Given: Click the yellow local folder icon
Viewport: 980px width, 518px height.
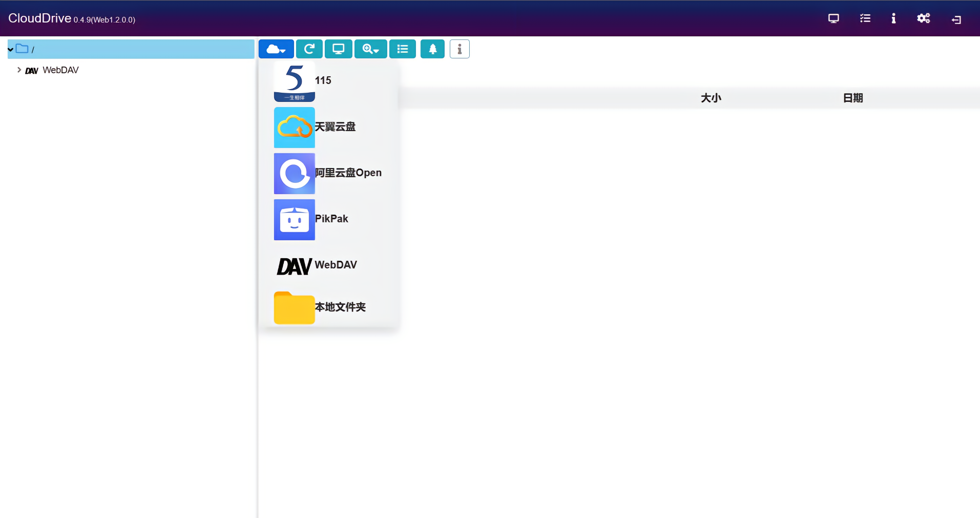Looking at the screenshot, I should (x=294, y=307).
